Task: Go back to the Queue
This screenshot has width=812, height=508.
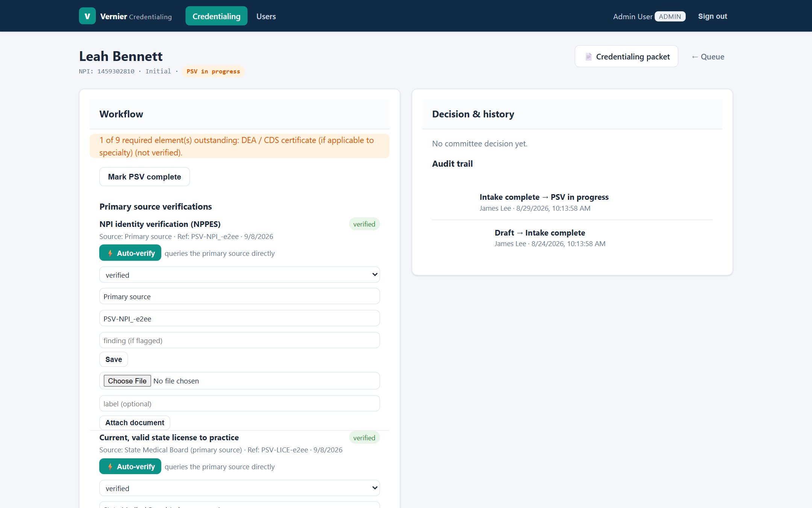Action: [x=708, y=57]
